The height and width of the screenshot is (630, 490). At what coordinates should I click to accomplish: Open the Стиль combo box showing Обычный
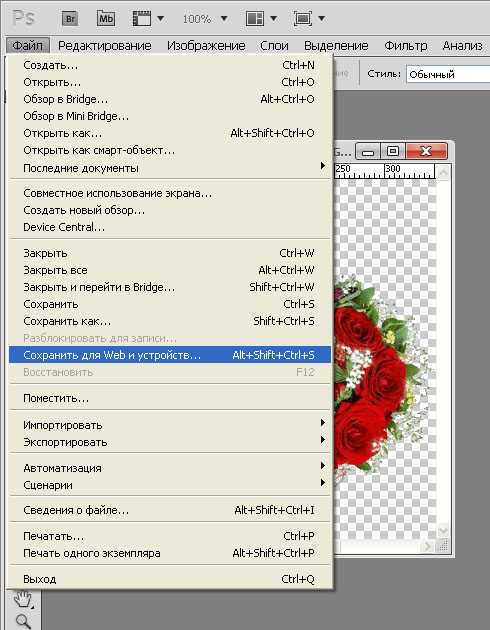coord(448,74)
